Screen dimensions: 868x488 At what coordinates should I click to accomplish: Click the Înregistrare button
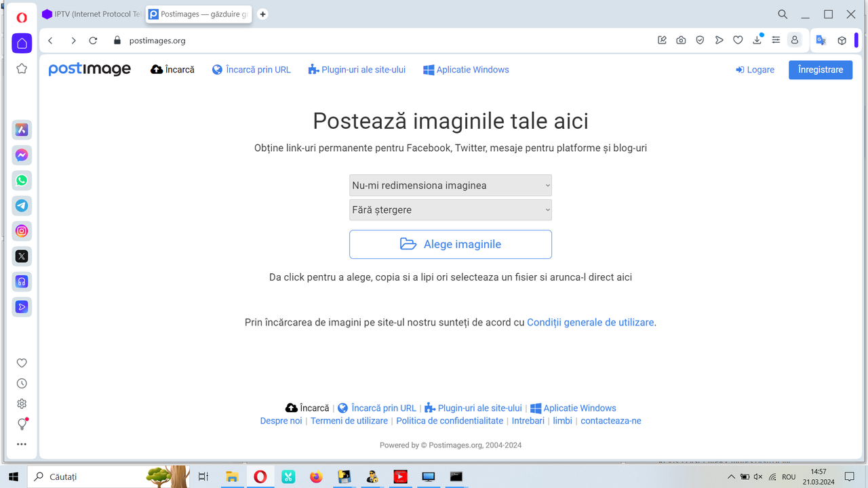(x=821, y=70)
